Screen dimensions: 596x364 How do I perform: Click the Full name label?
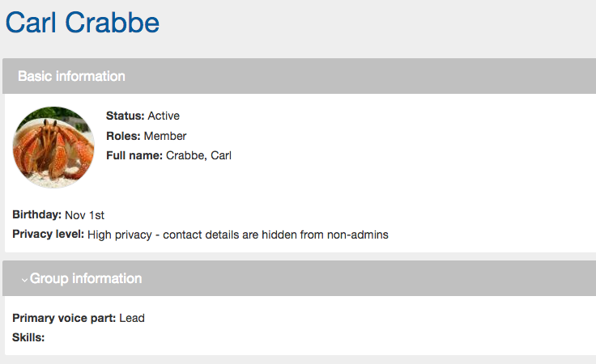(134, 155)
